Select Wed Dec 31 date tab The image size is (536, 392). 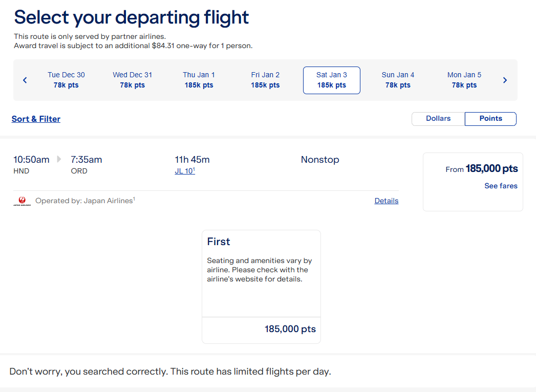pyautogui.click(x=133, y=80)
